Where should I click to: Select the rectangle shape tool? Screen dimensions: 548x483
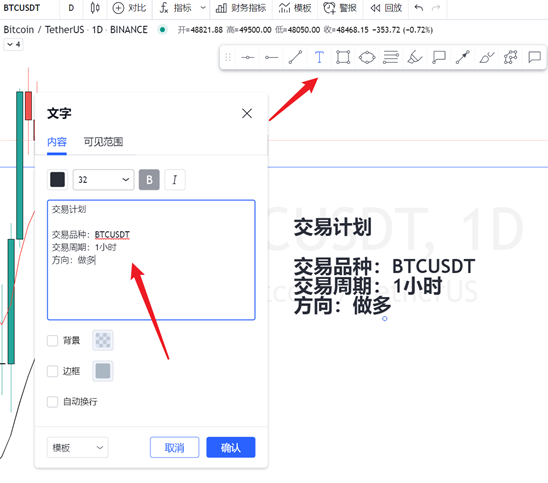[x=343, y=57]
